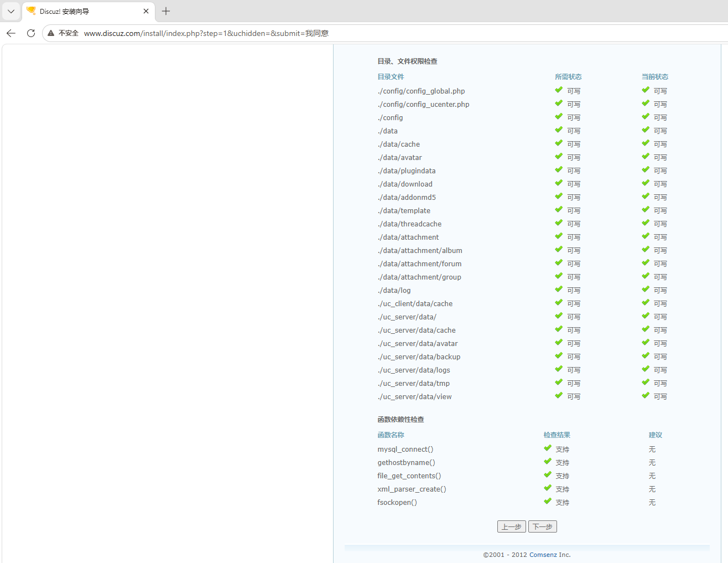Click the xml_parser_create() support checkmark
728x563 pixels.
(548, 488)
